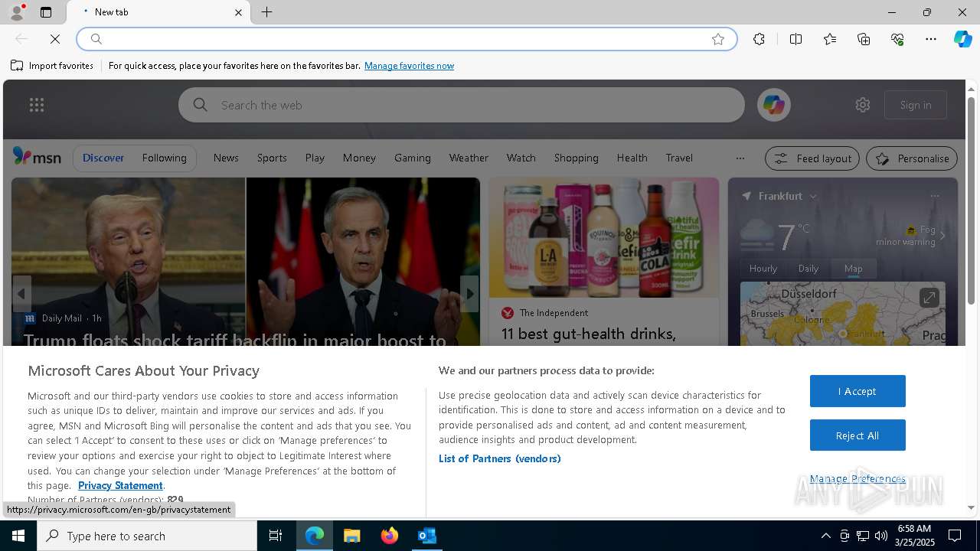Screen dimensions: 980x551
Task: Open weather card more options
Action: coord(934,196)
